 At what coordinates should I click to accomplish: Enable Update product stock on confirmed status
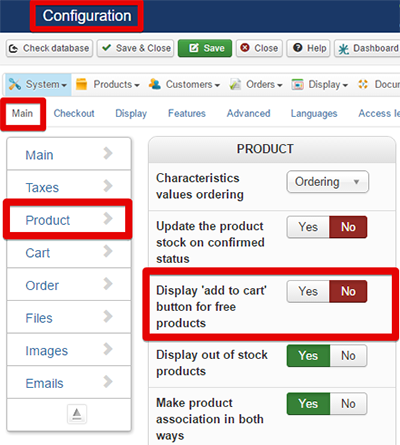tap(308, 227)
